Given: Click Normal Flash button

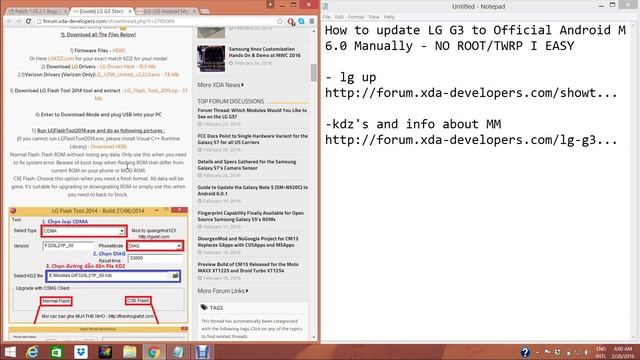Looking at the screenshot, I should click(56, 301).
